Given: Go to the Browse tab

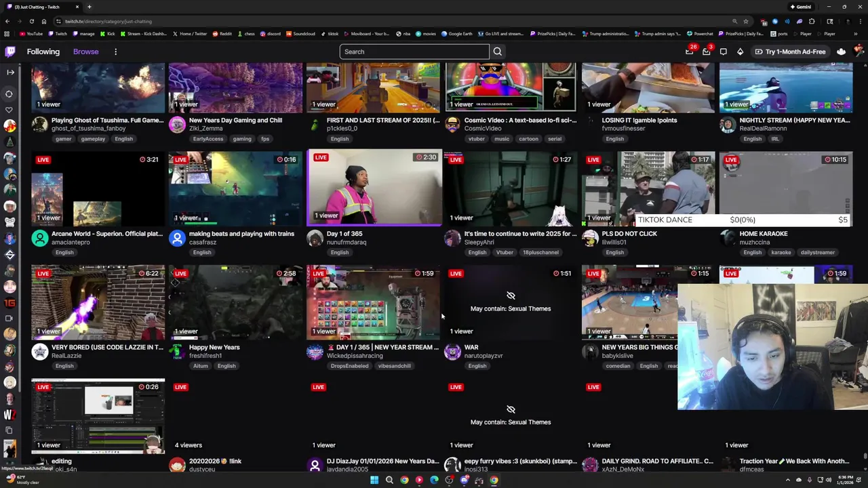Looking at the screenshot, I should (x=86, y=52).
